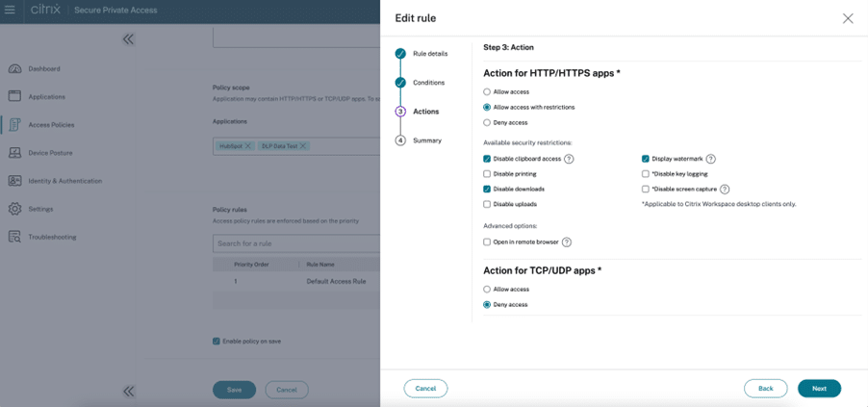Show help for Disable clipboard access
The image size is (868, 407).
(x=569, y=159)
